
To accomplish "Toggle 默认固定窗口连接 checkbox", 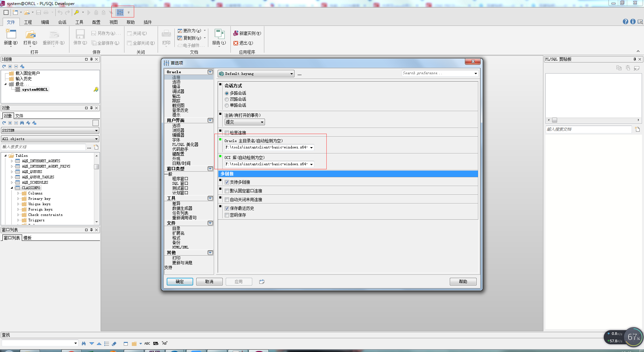I will point(227,191).
